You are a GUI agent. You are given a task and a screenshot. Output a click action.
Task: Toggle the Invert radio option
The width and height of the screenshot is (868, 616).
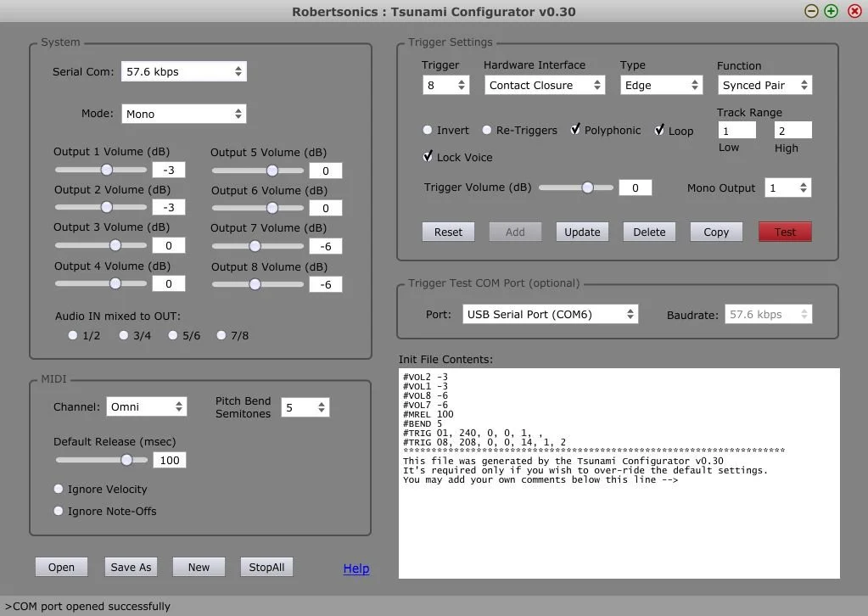[428, 130]
